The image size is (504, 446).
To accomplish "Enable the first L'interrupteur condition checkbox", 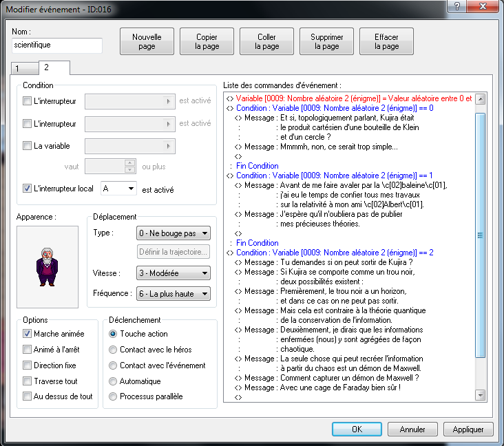I will coord(27,101).
